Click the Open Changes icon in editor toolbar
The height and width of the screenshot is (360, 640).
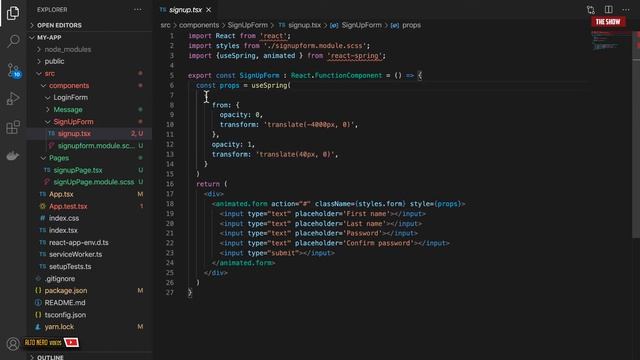tap(591, 9)
